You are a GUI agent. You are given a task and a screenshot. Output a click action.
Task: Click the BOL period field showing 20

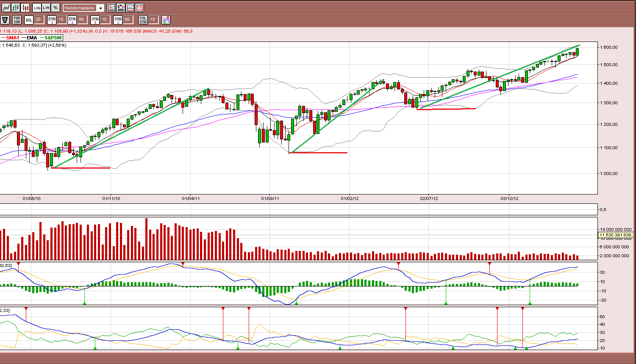point(39,19)
